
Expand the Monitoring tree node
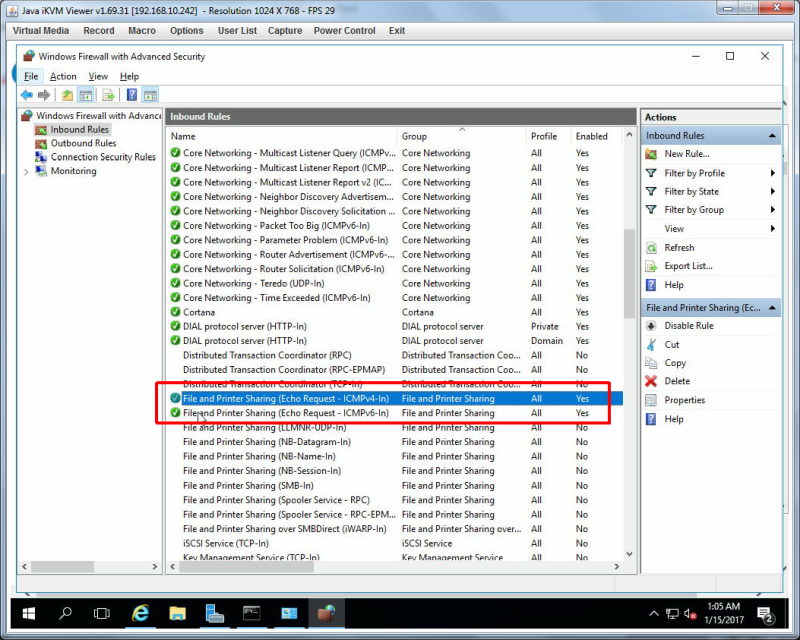[26, 172]
